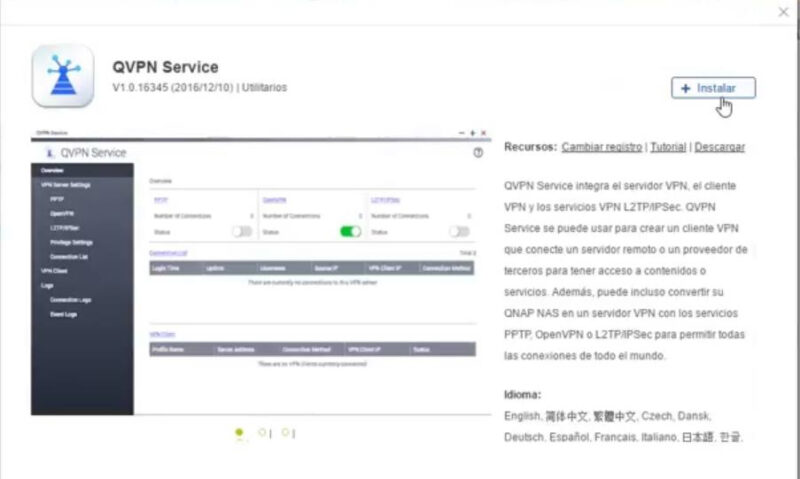This screenshot has width=800, height=479.
Task: Click the QVPN Service preview screenshot
Action: pyautogui.click(x=261, y=272)
